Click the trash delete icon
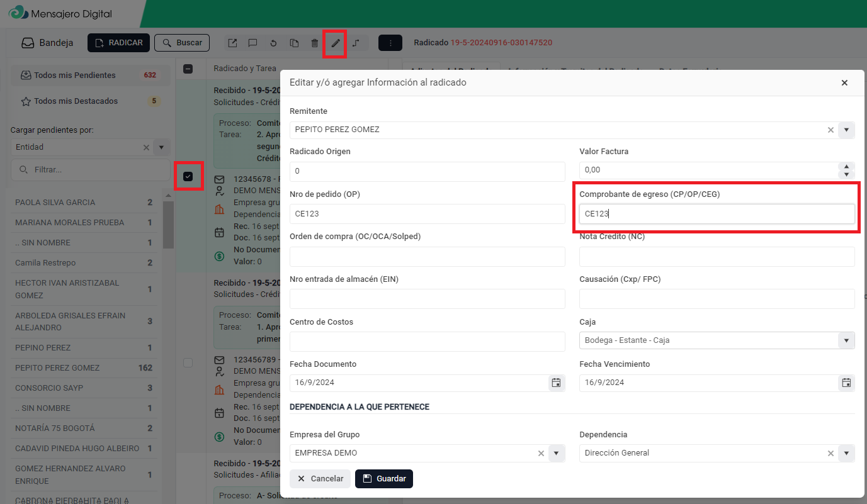The height and width of the screenshot is (504, 867). 315,43
